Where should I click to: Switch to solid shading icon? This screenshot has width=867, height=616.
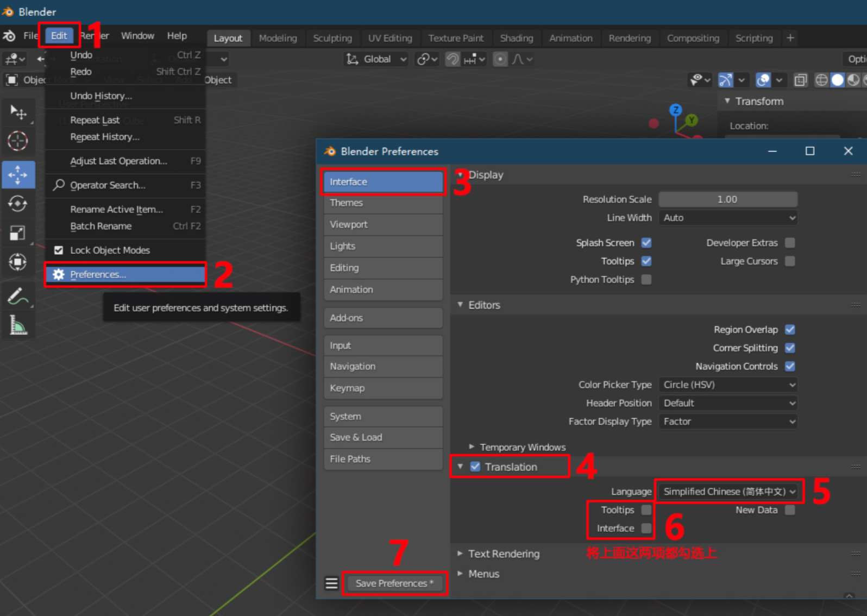(837, 80)
